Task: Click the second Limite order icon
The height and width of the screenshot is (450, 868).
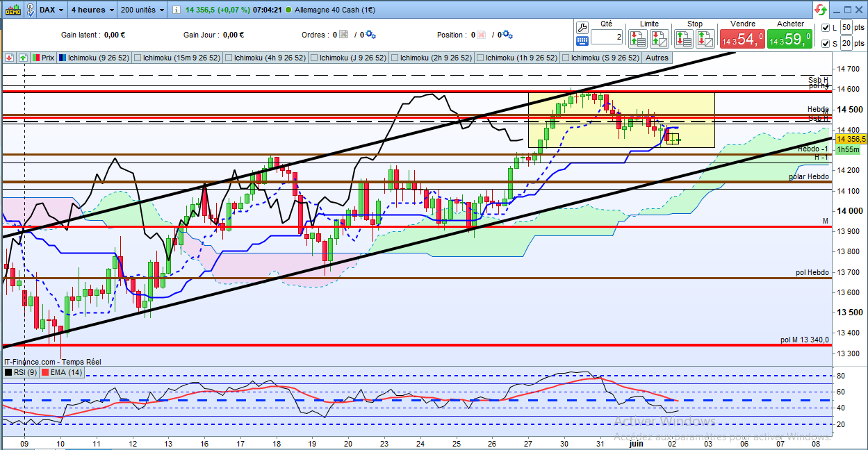Action: click(x=660, y=39)
